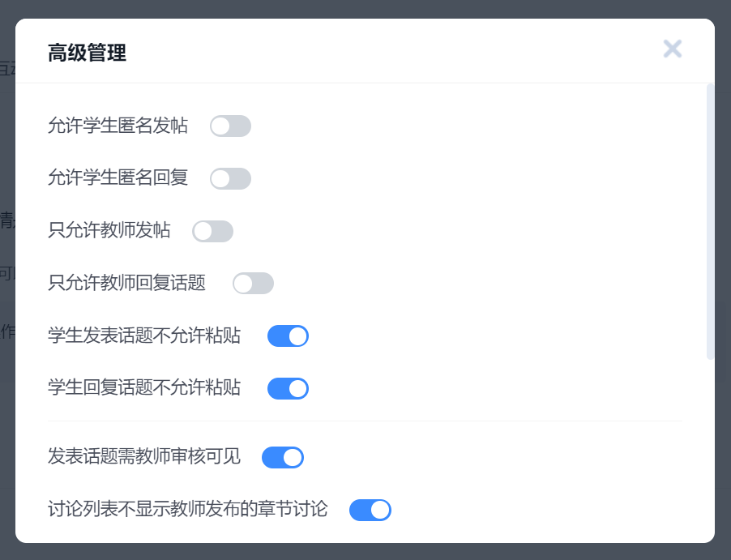The height and width of the screenshot is (560, 731).
Task: Click the 只允许教师回复话题 label text
Action: pyautogui.click(x=126, y=283)
